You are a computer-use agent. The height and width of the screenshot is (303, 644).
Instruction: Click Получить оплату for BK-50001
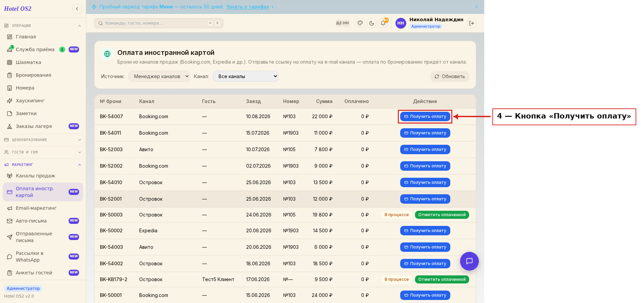(425, 295)
